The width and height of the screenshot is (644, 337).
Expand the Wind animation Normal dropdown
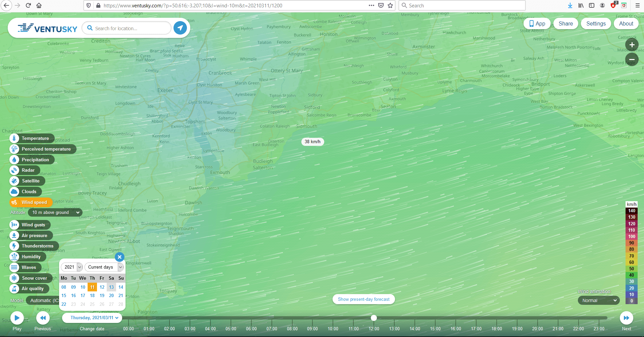point(599,300)
